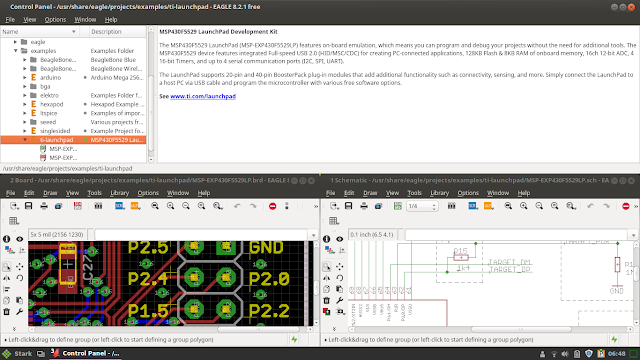This screenshot has height=360, width=640.
Task: Run a ULP script from the schematic toolbar
Action: (488, 206)
